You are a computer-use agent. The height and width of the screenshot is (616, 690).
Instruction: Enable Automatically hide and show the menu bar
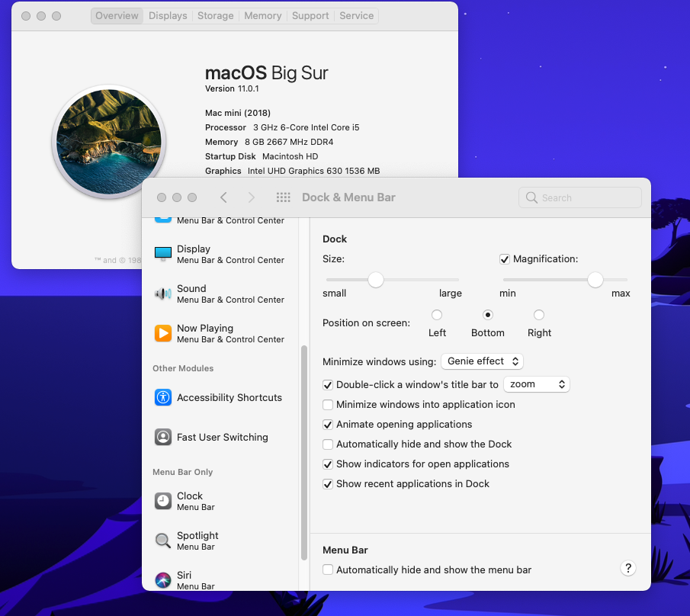pyautogui.click(x=327, y=569)
